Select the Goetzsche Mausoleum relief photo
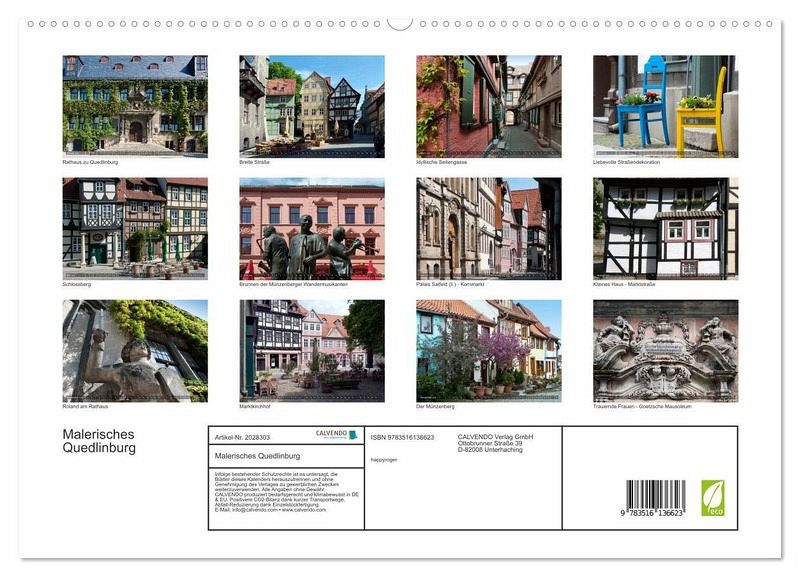 pyautogui.click(x=665, y=350)
